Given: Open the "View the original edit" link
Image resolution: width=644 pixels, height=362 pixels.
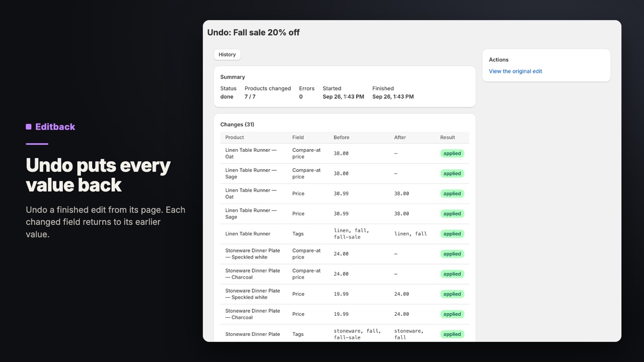Looking at the screenshot, I should 515,71.
